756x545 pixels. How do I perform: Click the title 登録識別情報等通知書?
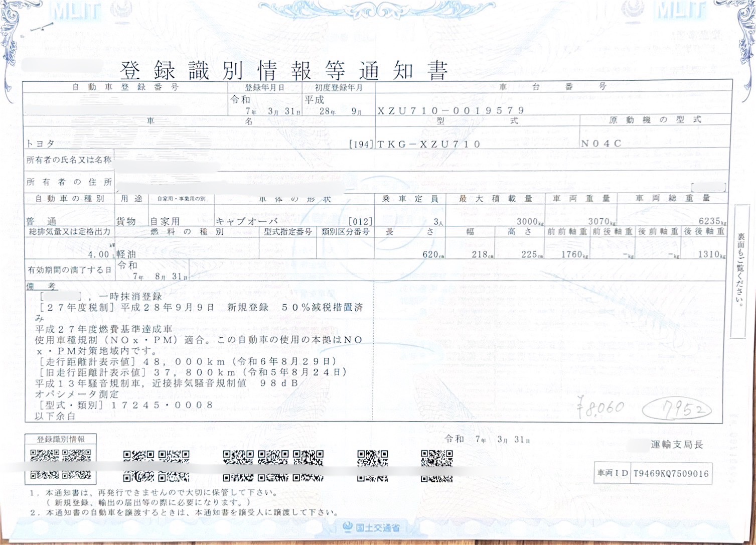tap(283, 71)
